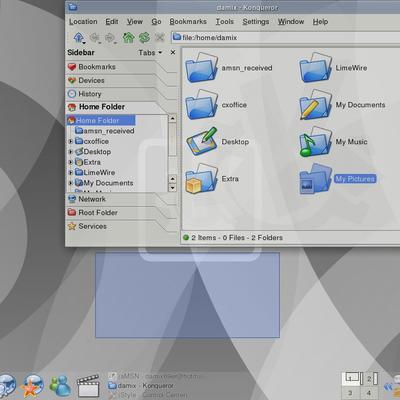Go to home via green house icon

(128, 37)
